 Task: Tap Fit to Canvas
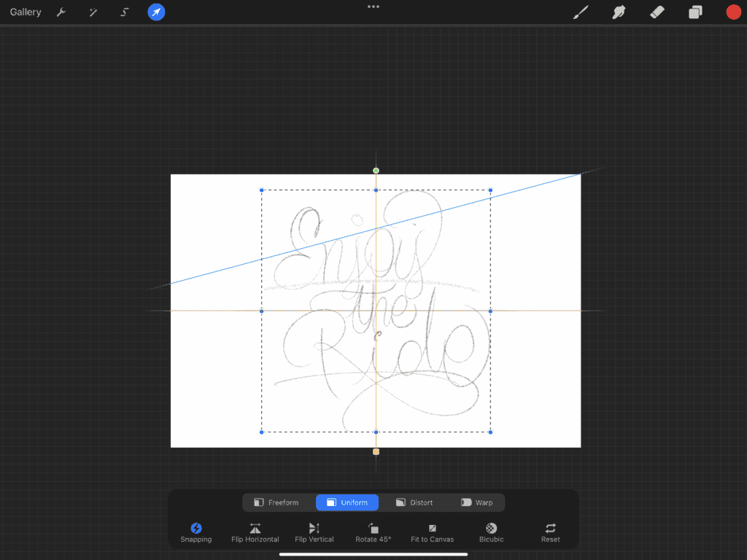pos(432,532)
